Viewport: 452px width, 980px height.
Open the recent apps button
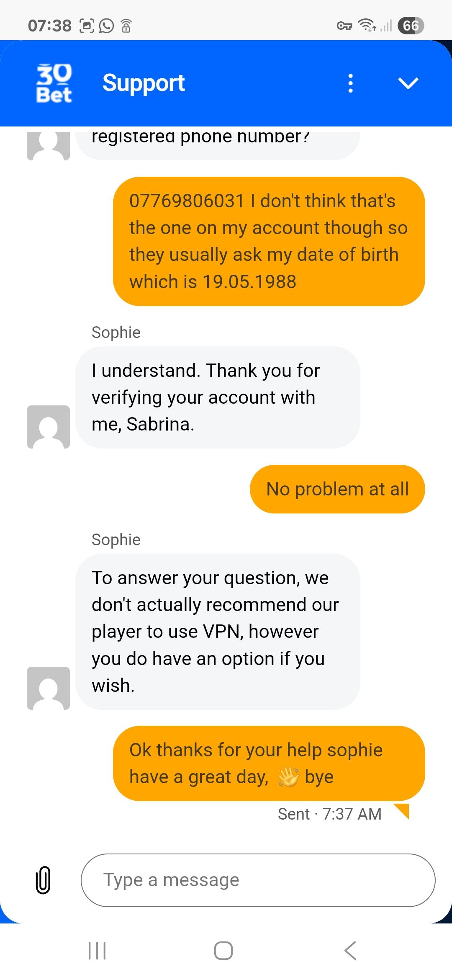pos(97,950)
